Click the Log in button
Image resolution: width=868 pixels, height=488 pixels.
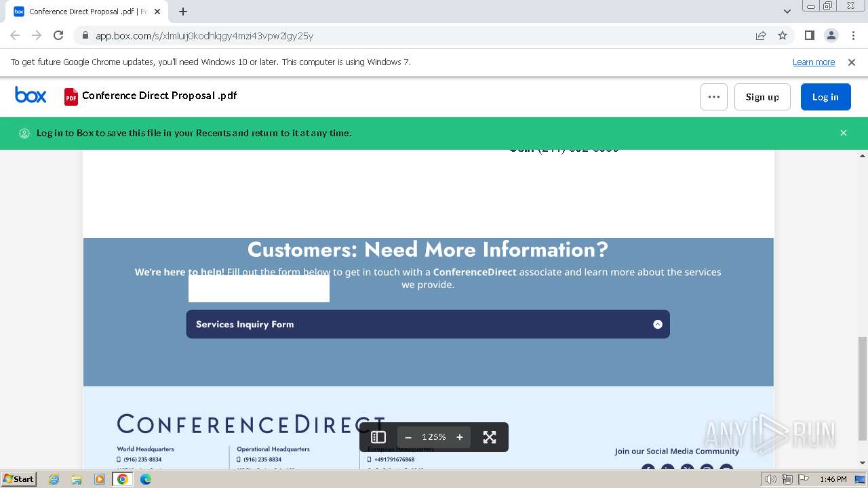tap(825, 97)
